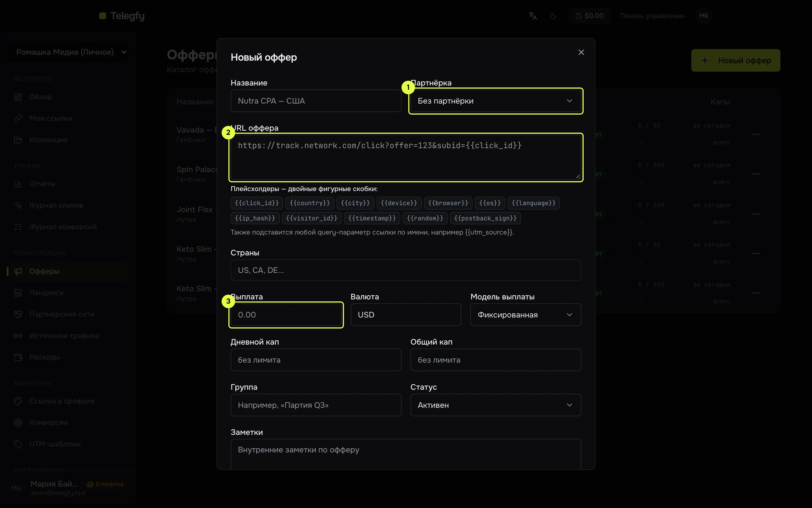This screenshot has width=812, height=508.
Task: Open the row menu for Vavada offer
Action: tap(756, 134)
